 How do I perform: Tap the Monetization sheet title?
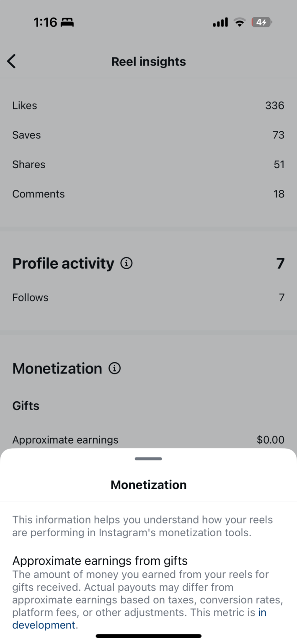point(148,485)
